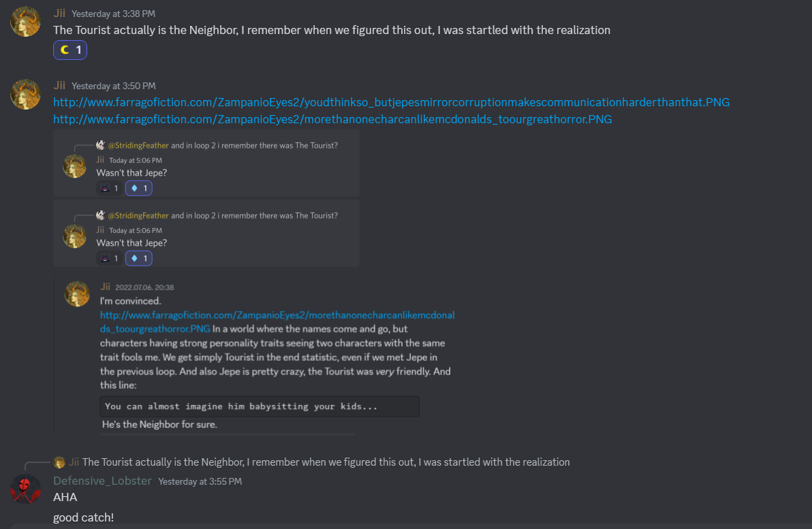Screen dimensions: 812x529
Task: Click the 'Yesterday at 3:50 PM' timestamp
Action: [114, 86]
